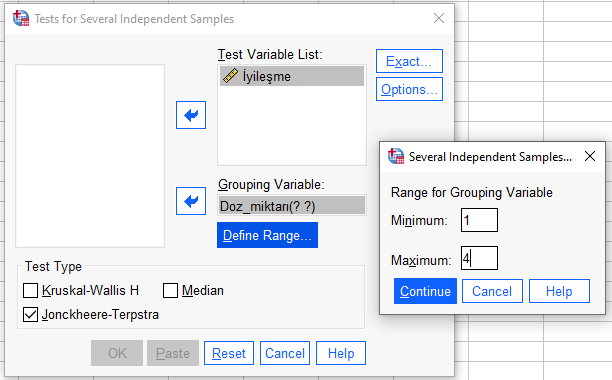
Task: Select the ruler icon next to İyileşme
Action: click(230, 76)
